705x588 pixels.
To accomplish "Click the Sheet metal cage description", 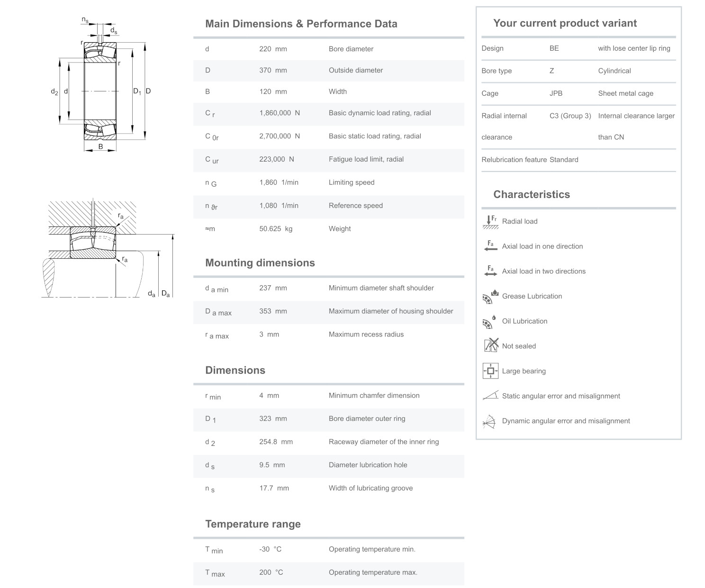I will (625, 93).
